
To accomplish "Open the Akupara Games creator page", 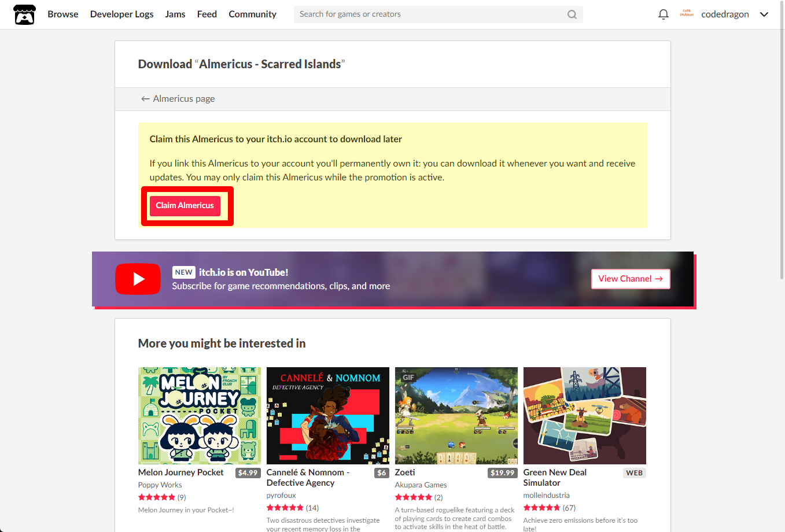I will tap(421, 485).
